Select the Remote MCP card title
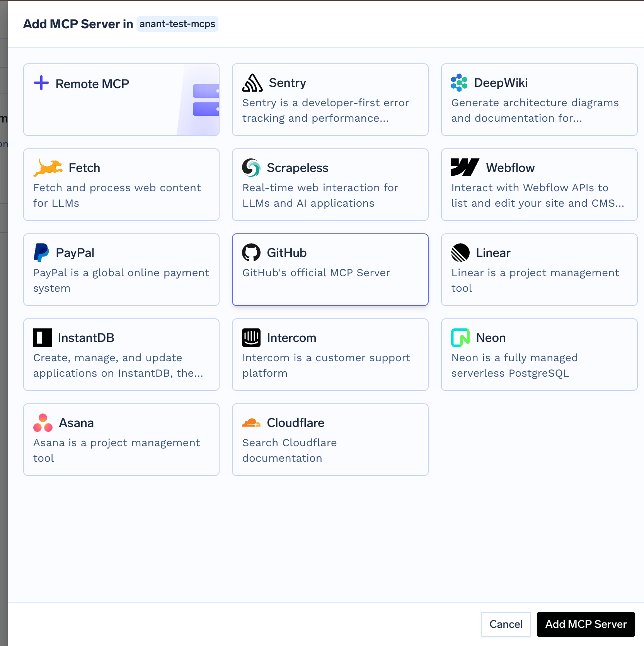Image resolution: width=644 pixels, height=646 pixels. click(x=92, y=84)
